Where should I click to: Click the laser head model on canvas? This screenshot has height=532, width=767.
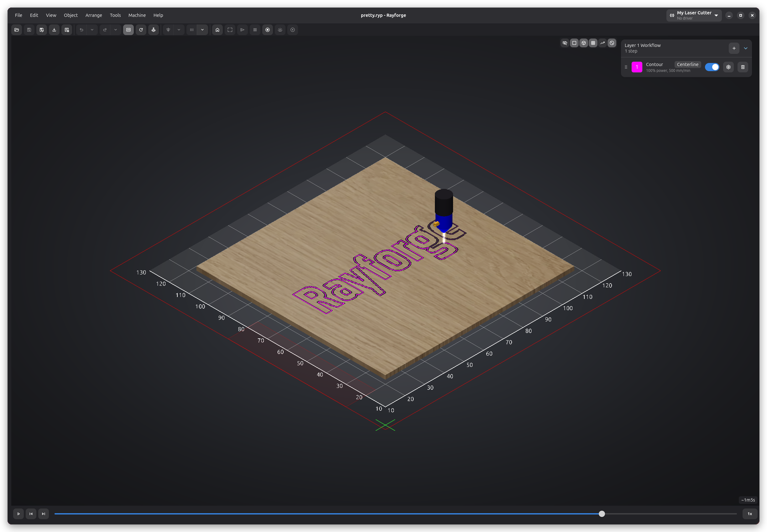pos(444,210)
